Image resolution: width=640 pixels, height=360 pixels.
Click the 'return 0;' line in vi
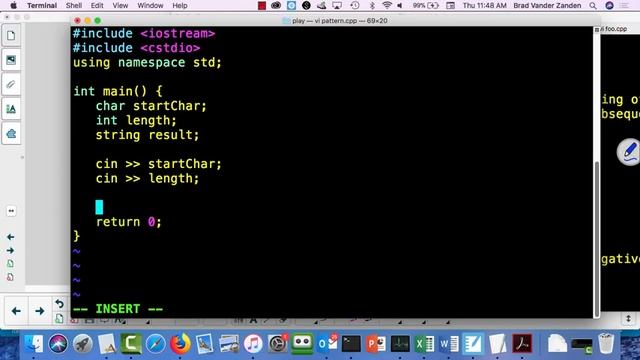[x=129, y=222]
